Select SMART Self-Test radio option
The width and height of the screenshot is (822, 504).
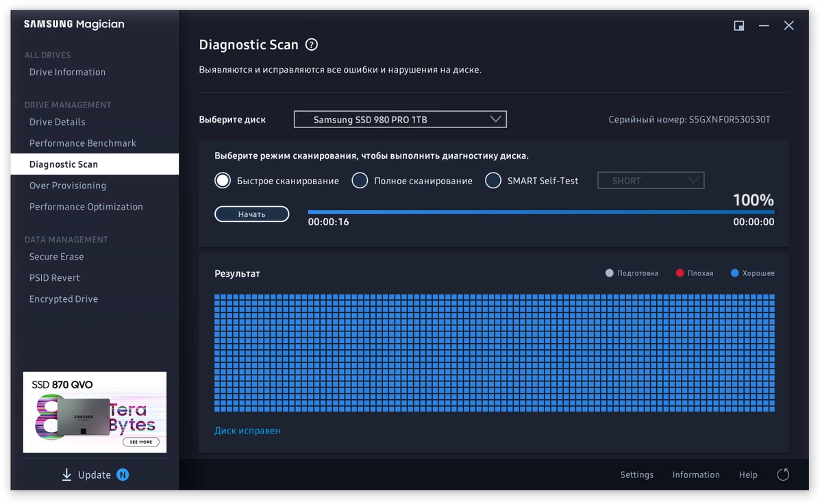pos(493,181)
